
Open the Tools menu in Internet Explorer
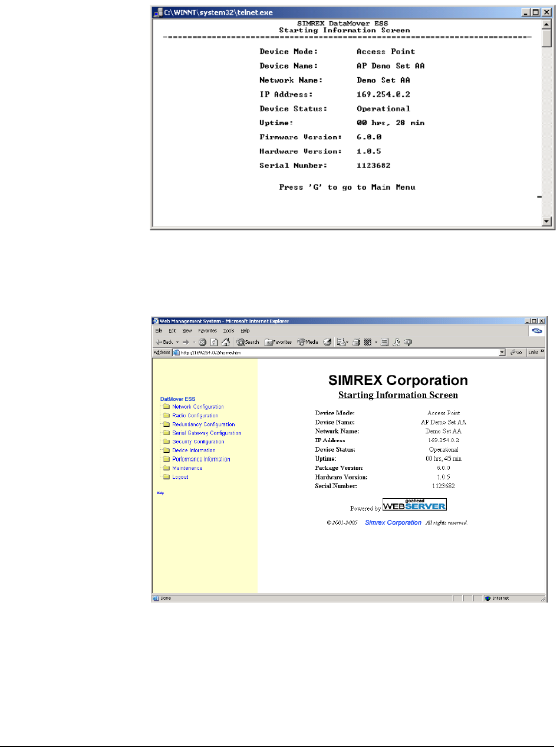click(x=229, y=331)
